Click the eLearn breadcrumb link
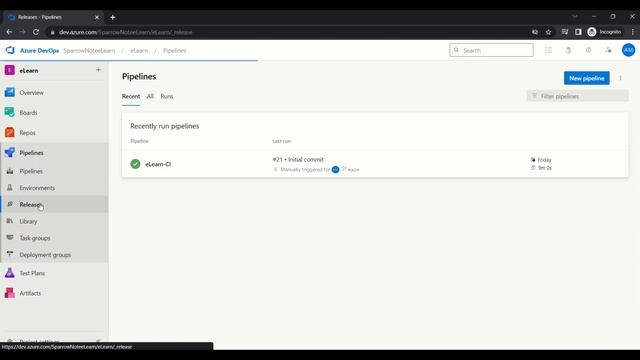 tap(139, 51)
